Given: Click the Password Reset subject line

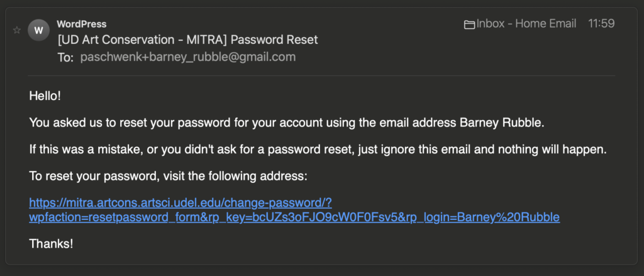Looking at the screenshot, I should click(187, 40).
